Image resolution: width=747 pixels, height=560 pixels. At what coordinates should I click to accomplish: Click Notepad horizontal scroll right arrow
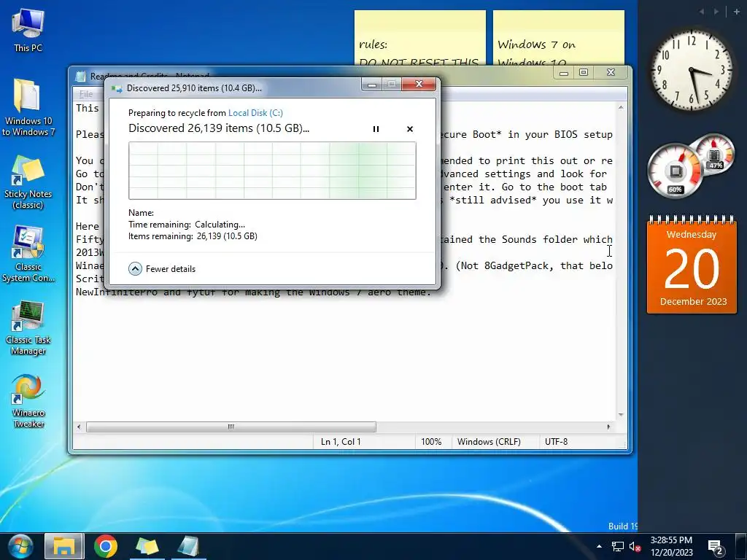pos(608,427)
